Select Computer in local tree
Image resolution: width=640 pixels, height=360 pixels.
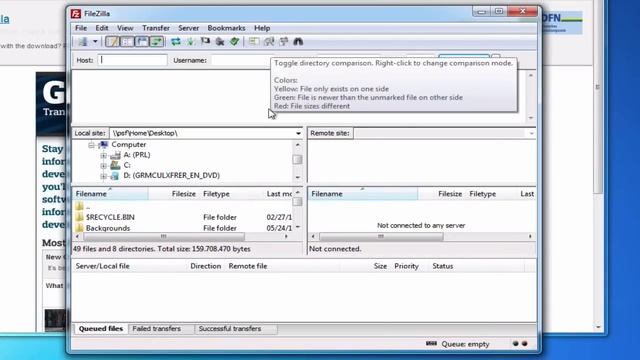click(x=129, y=144)
